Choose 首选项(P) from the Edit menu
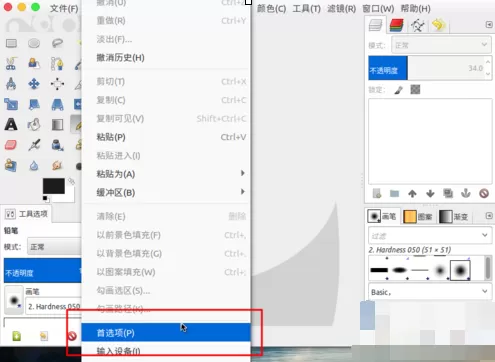 (166, 333)
